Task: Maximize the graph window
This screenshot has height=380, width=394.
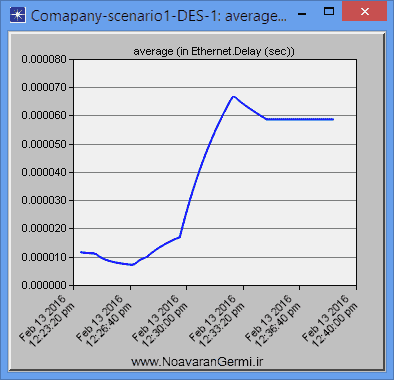Action: pyautogui.click(x=329, y=11)
